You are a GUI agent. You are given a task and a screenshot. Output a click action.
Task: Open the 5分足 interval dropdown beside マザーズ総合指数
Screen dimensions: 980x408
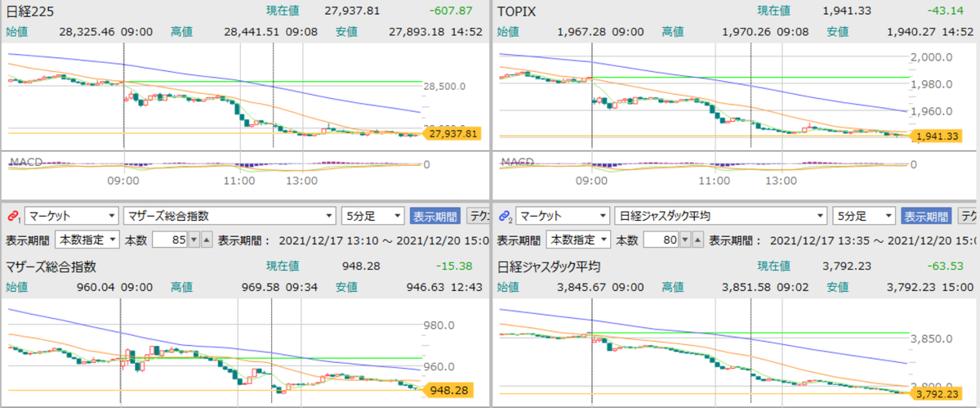pos(372,216)
